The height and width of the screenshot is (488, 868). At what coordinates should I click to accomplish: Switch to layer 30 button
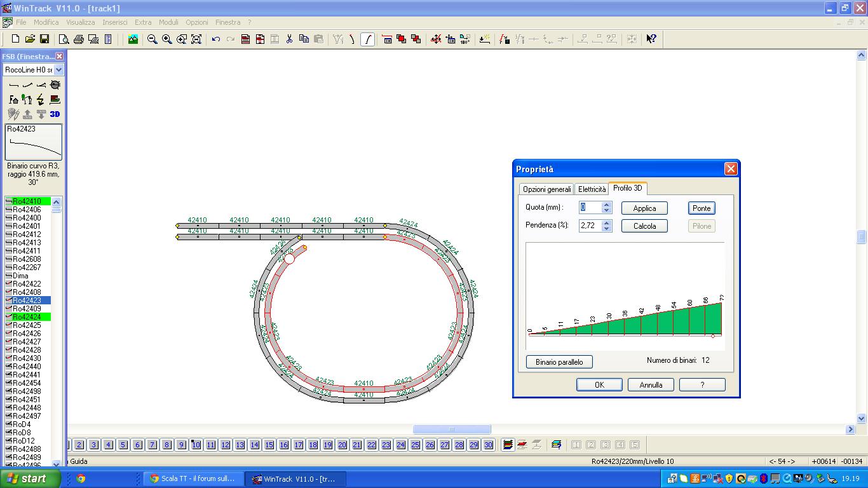pos(489,445)
